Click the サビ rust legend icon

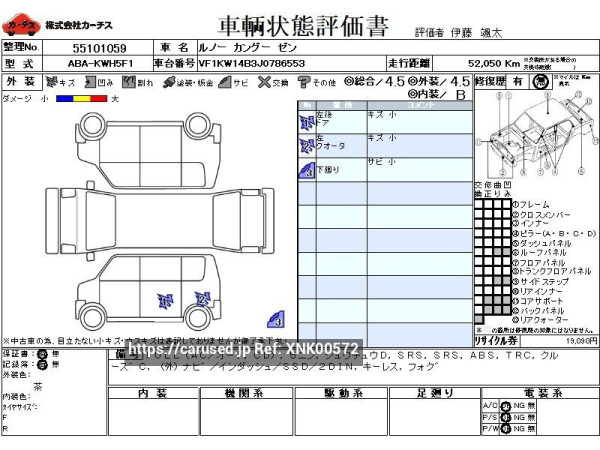point(225,82)
